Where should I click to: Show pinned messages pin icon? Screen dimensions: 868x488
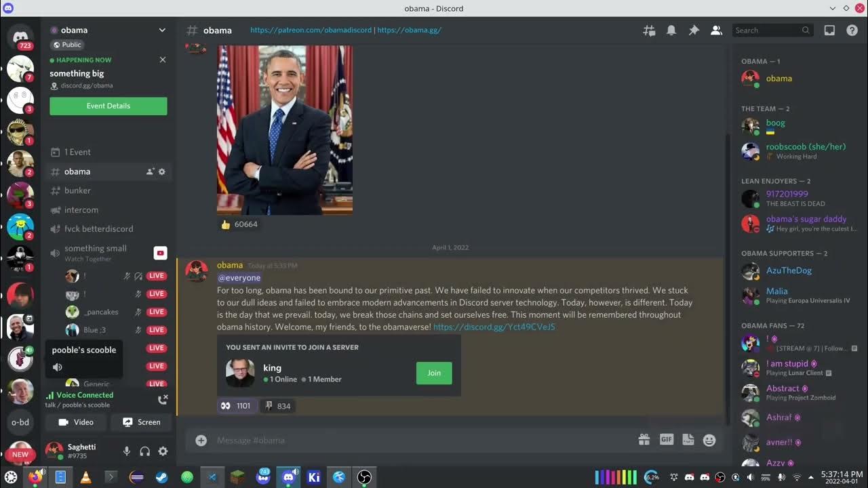694,30
